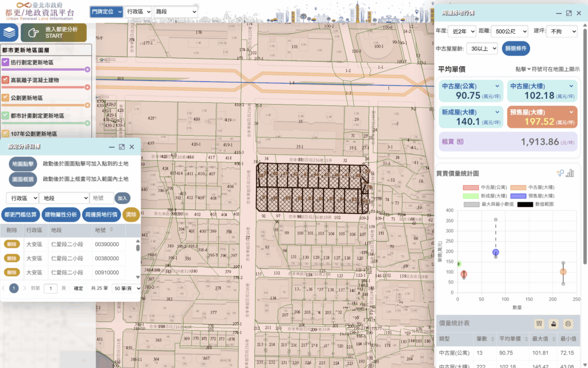Toggle 迅行劃定更新地區 layer checkbox
The width and height of the screenshot is (588, 368).
pos(5,62)
